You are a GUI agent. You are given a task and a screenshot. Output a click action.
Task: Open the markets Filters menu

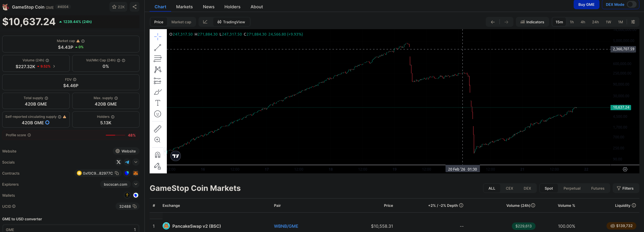click(625, 188)
